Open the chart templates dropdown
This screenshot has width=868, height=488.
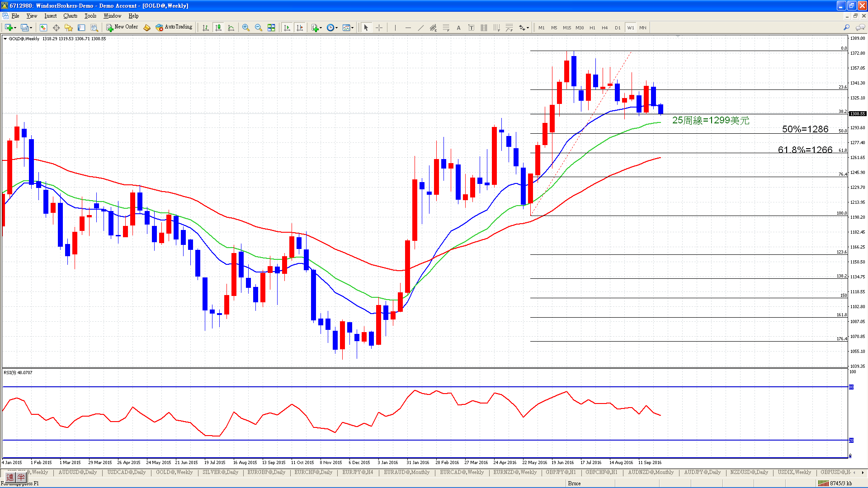348,28
